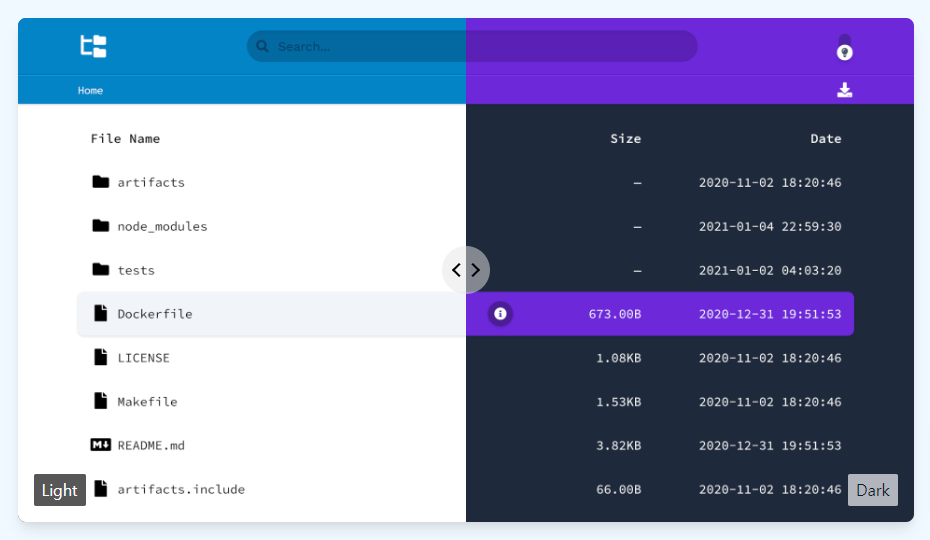Open the Makefile entry
This screenshot has height=540, width=930.
pyautogui.click(x=147, y=402)
